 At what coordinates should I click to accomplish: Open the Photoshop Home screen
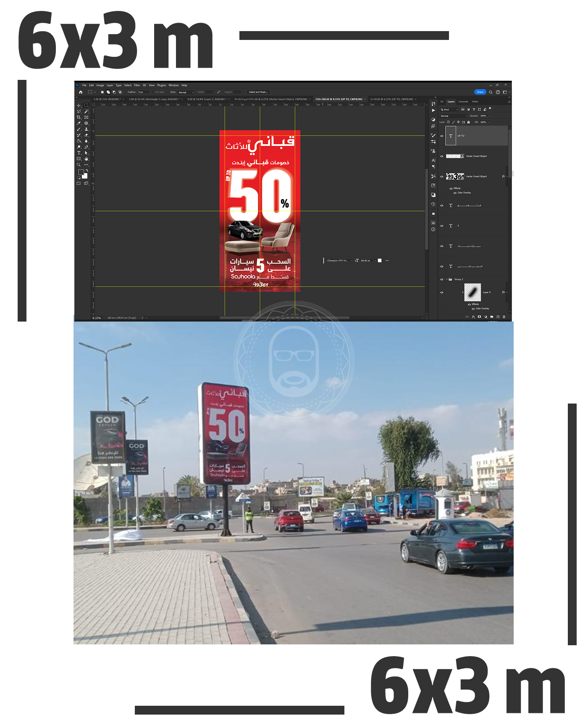click(x=81, y=92)
